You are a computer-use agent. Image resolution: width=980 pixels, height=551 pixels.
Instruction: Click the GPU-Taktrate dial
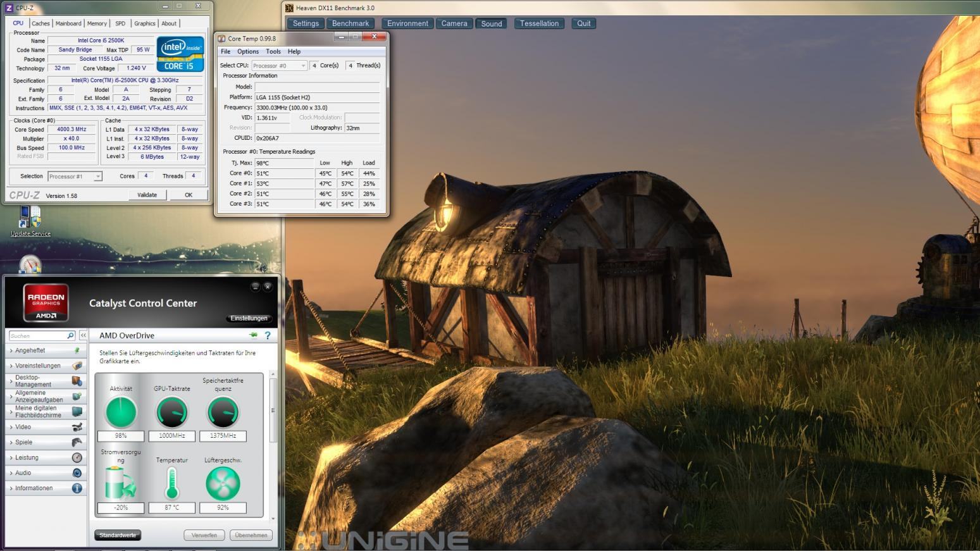[172, 412]
